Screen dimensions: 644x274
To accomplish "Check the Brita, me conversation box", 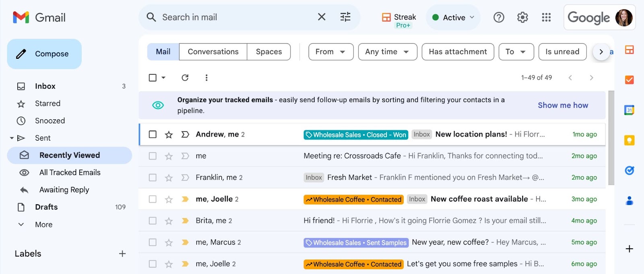I will 153,220.
